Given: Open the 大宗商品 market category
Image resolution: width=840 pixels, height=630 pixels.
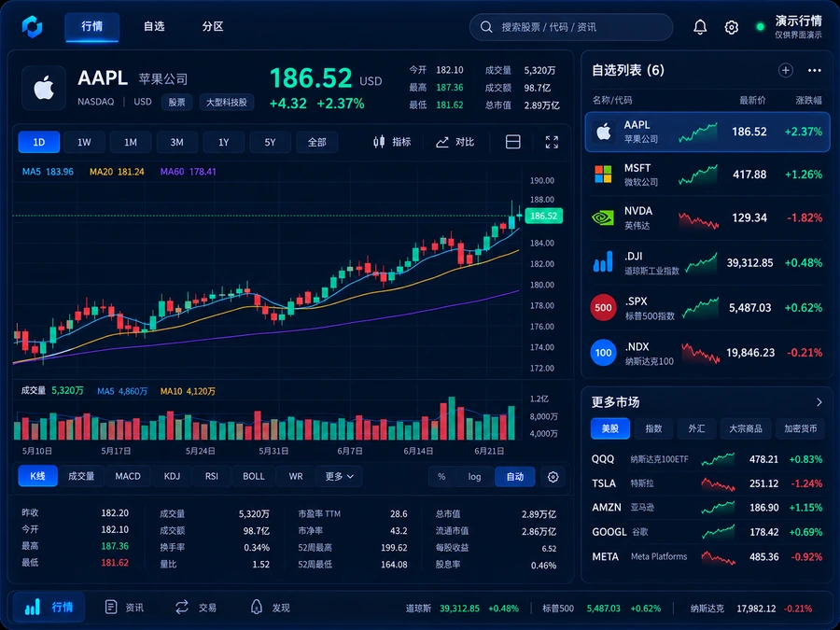Looking at the screenshot, I should (x=746, y=428).
